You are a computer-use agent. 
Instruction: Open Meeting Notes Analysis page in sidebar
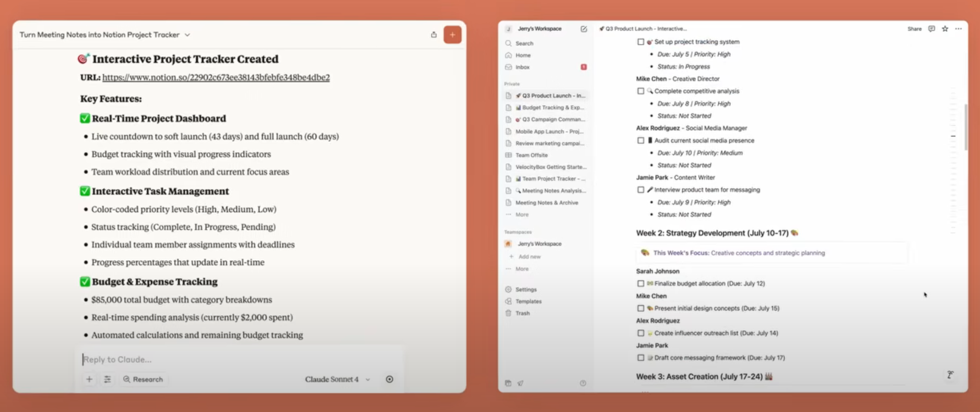point(546,191)
